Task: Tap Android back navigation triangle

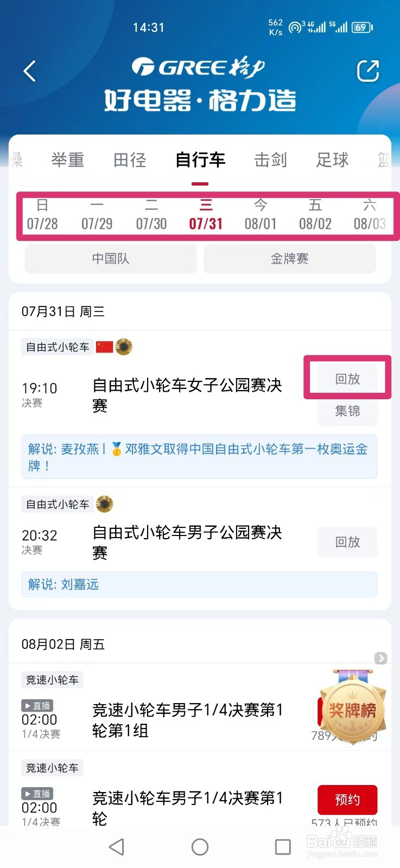Action: (117, 846)
